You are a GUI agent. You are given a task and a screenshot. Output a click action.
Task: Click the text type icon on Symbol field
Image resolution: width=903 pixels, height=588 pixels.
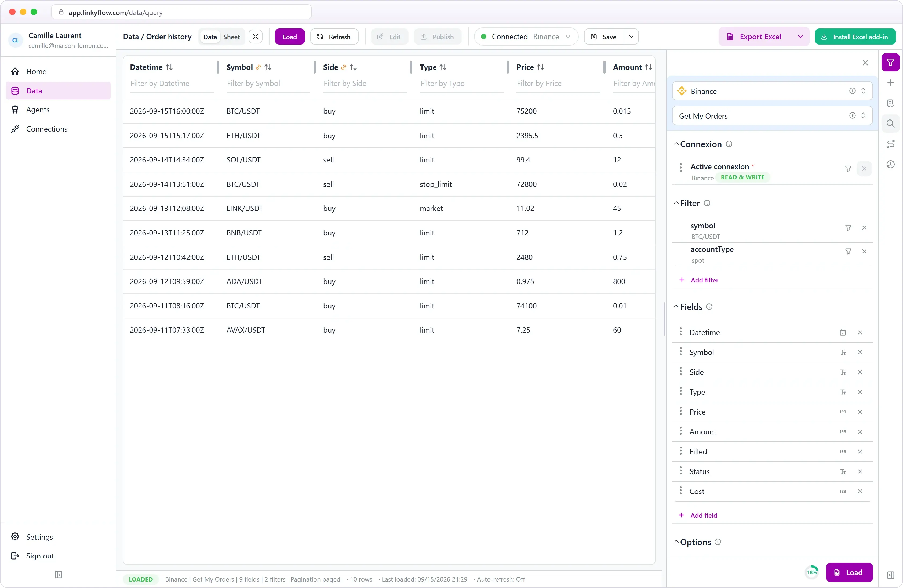843,352
